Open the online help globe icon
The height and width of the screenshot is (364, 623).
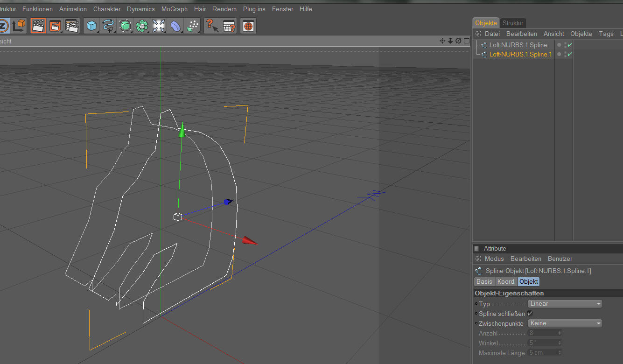(248, 26)
